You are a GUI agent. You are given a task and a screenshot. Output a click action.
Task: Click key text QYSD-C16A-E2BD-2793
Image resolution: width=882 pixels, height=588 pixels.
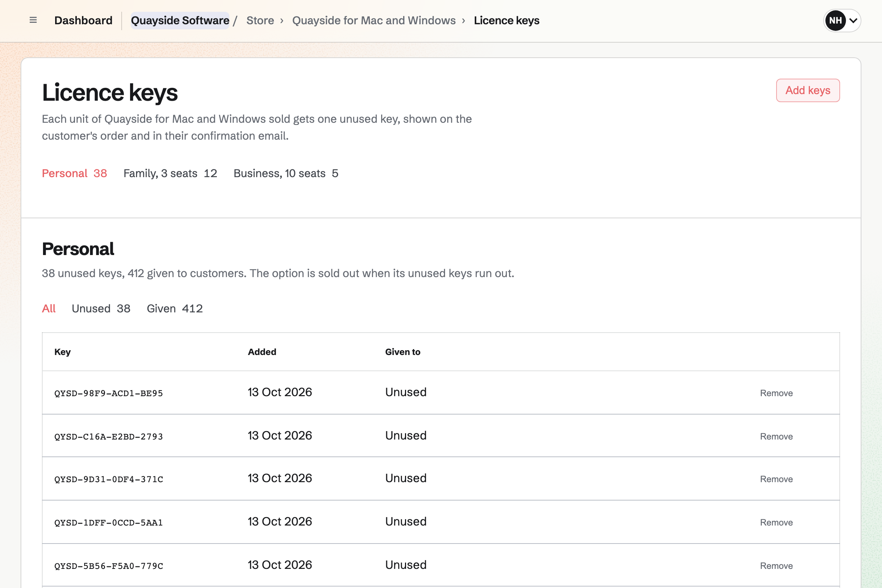(x=109, y=437)
